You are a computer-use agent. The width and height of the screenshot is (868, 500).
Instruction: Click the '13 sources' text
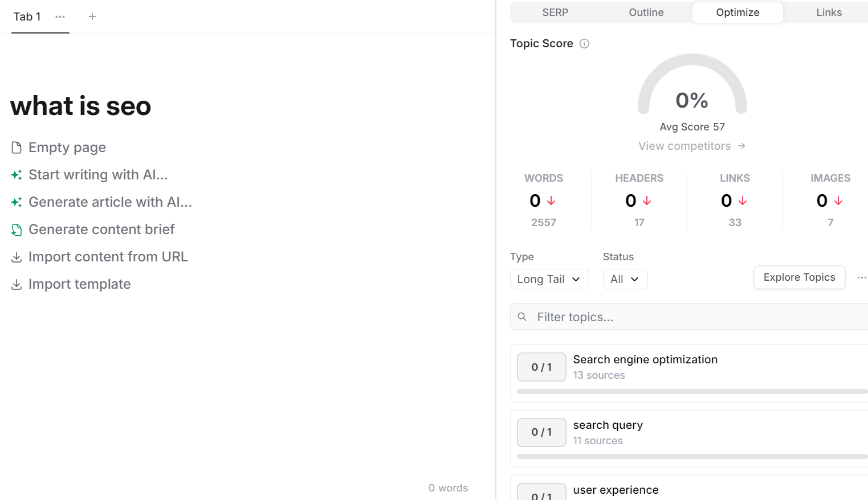click(599, 375)
